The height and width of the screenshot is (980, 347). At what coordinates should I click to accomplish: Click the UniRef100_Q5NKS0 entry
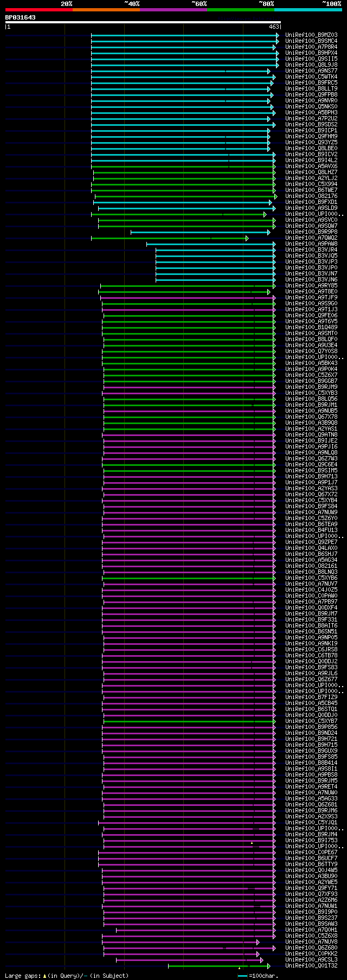click(x=311, y=106)
